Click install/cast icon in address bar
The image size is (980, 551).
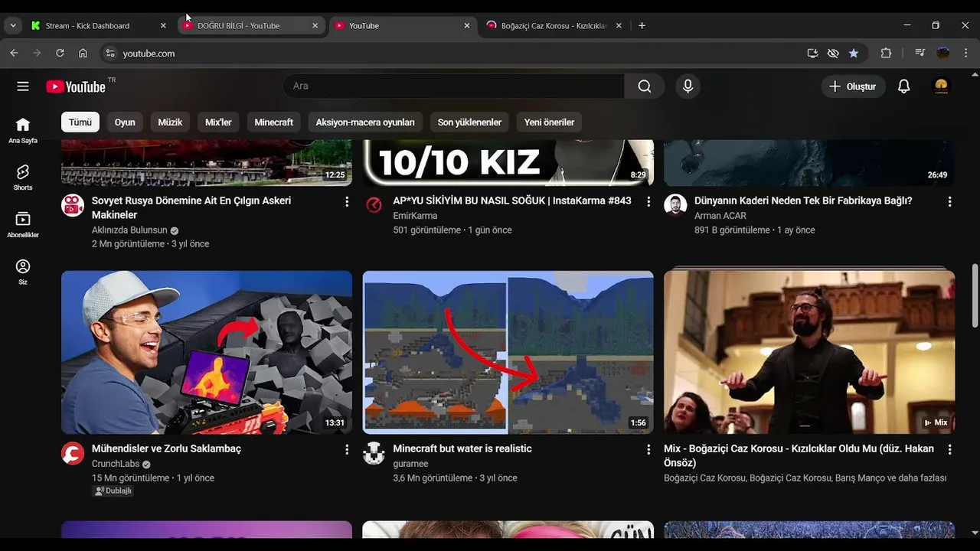point(812,53)
